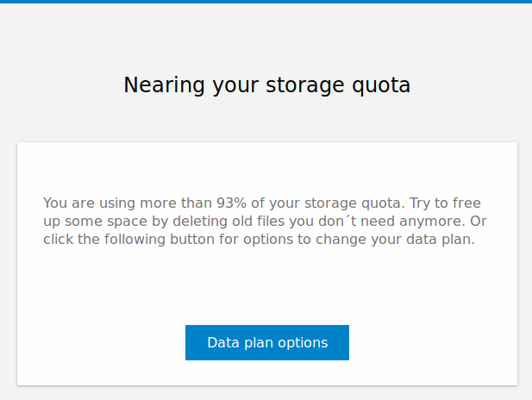Click the blue bar at the top
The height and width of the screenshot is (400, 532).
(266, 2)
